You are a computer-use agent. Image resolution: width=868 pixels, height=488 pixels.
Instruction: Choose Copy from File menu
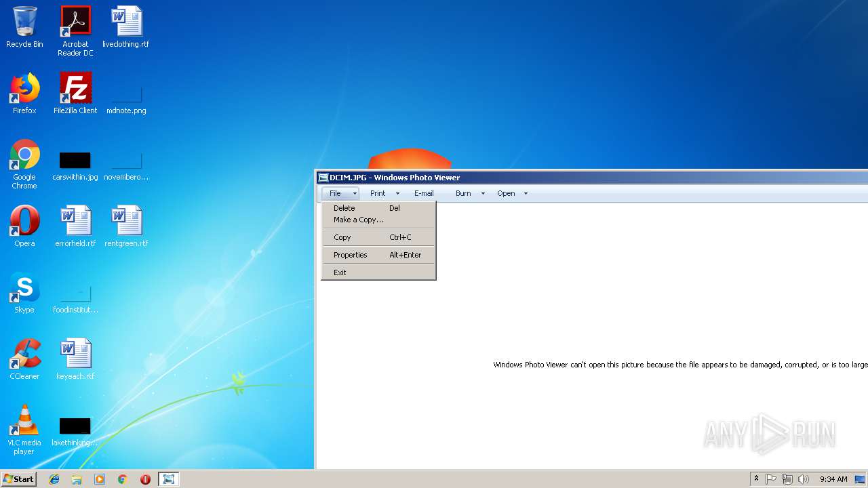pos(378,237)
